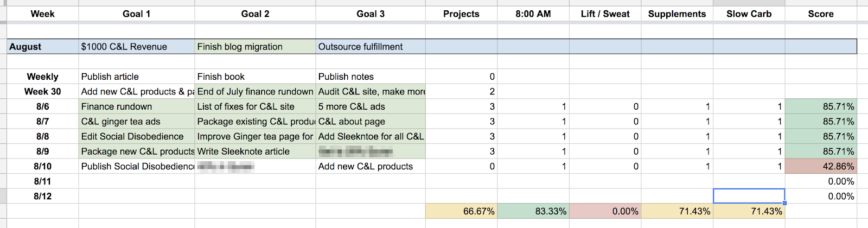Select the 8/6 date cell
This screenshot has height=228, width=868.
pos(43,106)
